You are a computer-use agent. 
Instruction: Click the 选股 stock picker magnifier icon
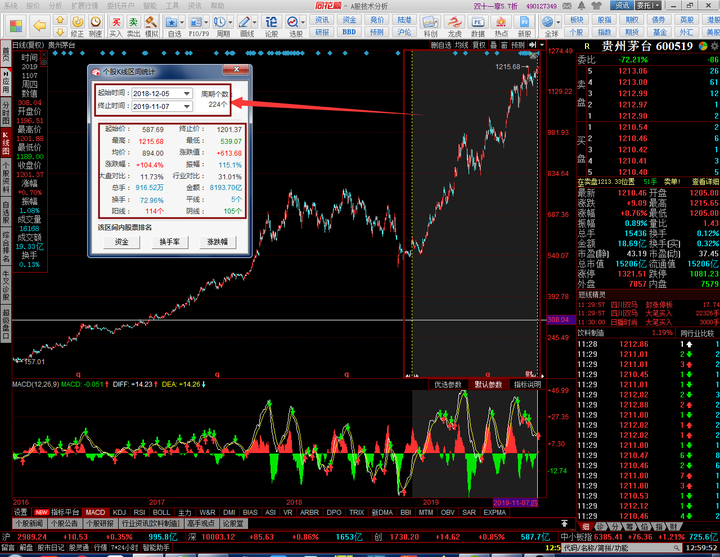click(x=292, y=22)
